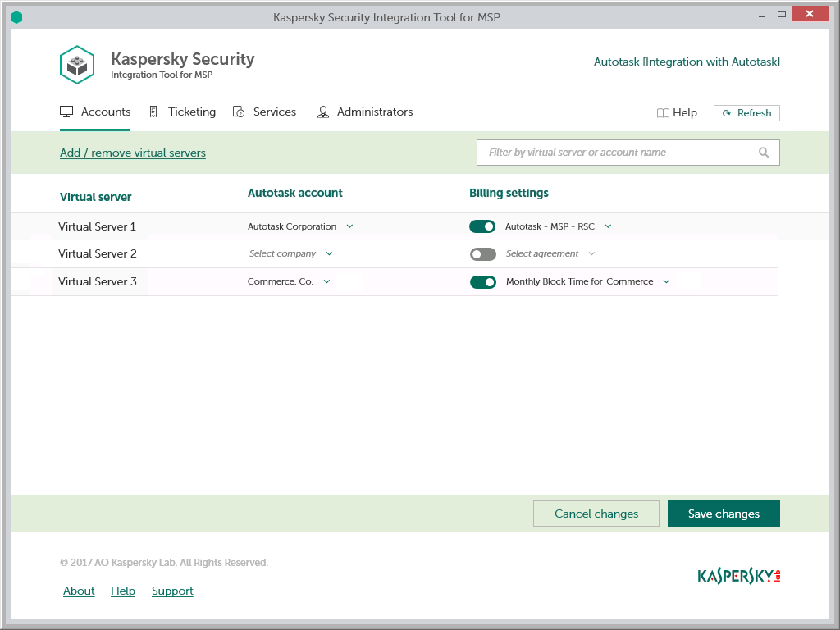Click the virtual server filter field
This screenshot has width=840, height=630.
tap(619, 153)
